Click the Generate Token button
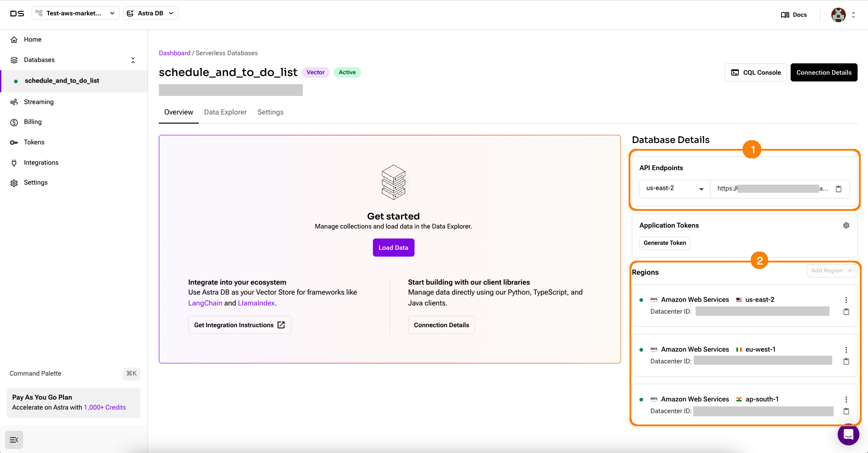Image resolution: width=868 pixels, height=453 pixels. (664, 243)
